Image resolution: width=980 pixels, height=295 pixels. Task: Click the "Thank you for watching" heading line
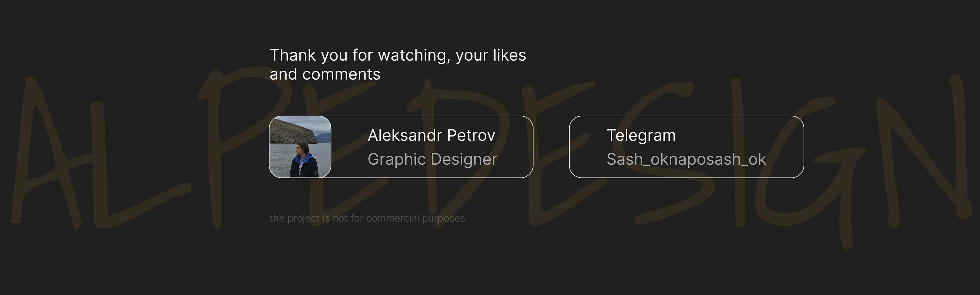click(398, 55)
